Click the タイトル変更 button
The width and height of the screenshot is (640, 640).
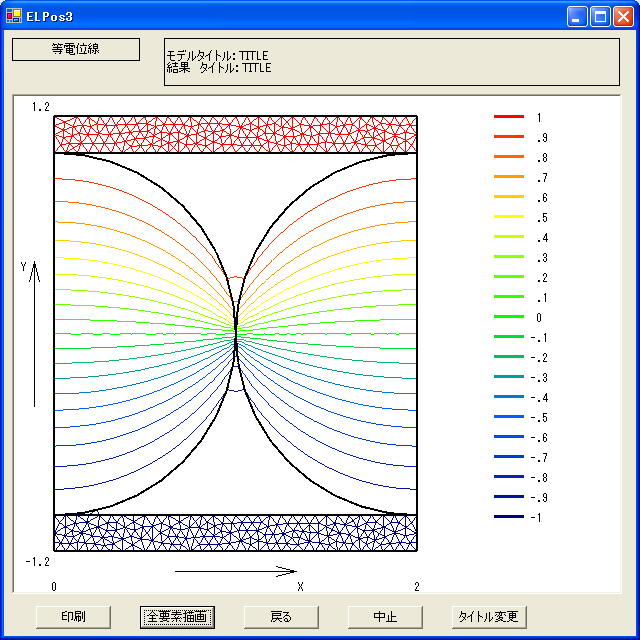489,617
